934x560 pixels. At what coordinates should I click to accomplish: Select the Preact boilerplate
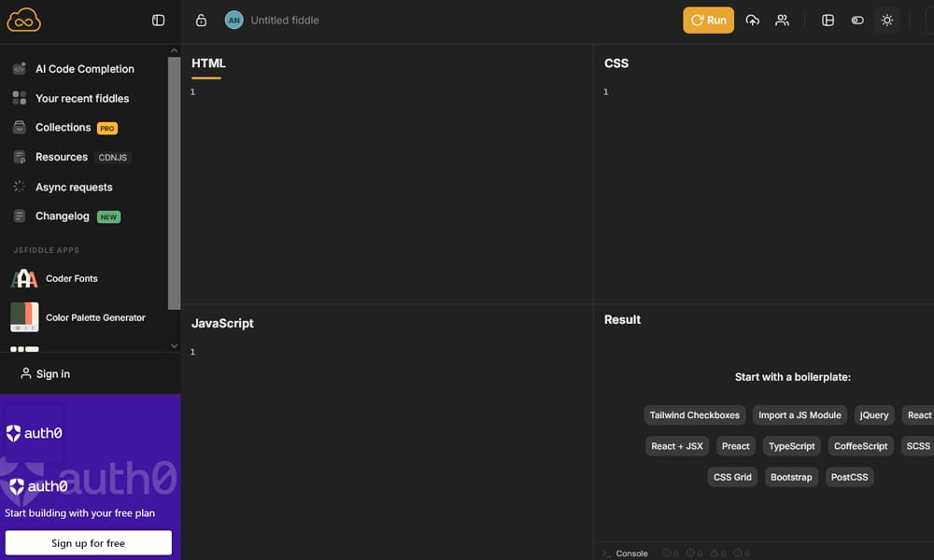(x=735, y=446)
